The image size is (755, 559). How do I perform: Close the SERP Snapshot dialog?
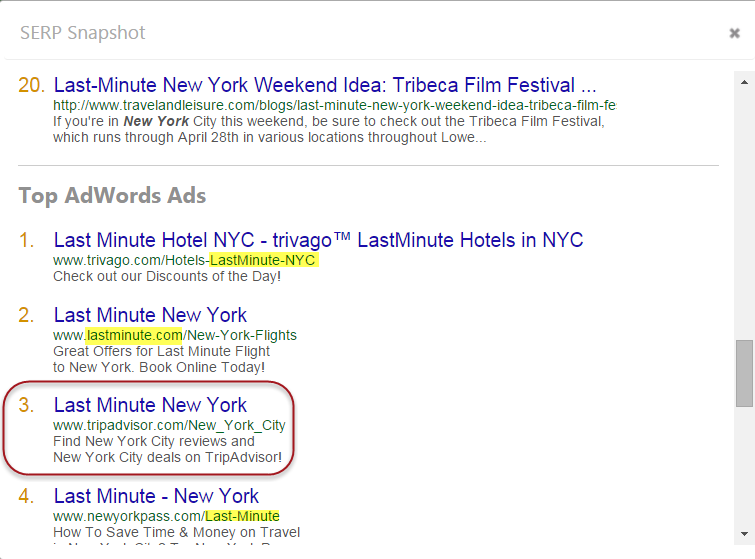(734, 33)
